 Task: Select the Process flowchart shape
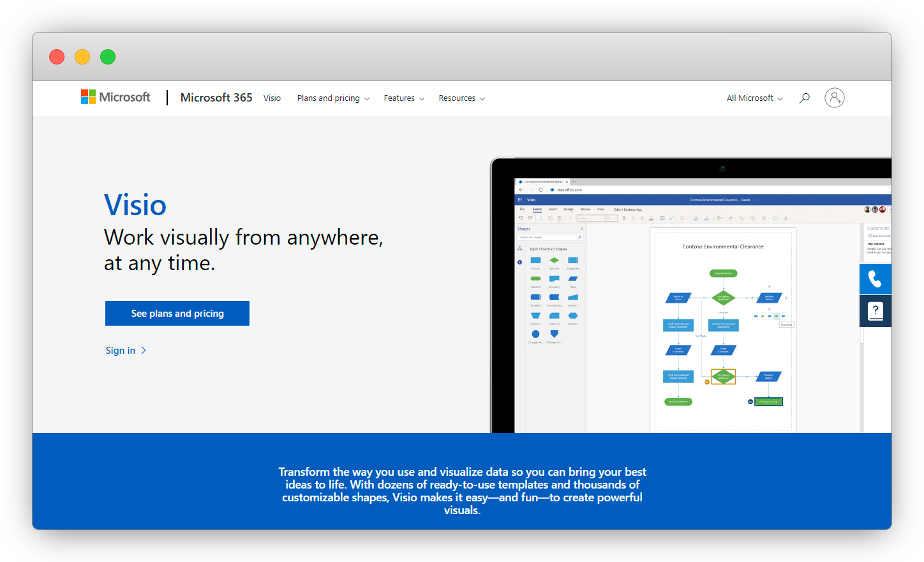(536, 260)
